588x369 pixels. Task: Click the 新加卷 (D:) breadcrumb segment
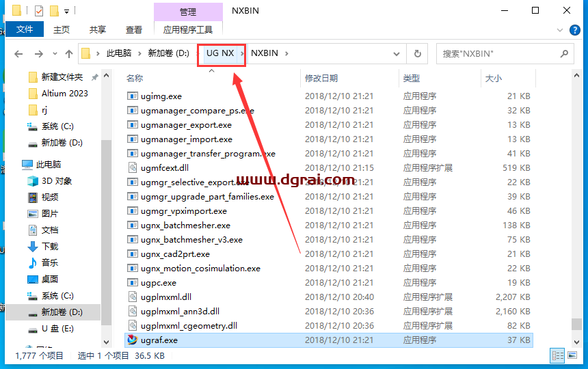coord(168,53)
